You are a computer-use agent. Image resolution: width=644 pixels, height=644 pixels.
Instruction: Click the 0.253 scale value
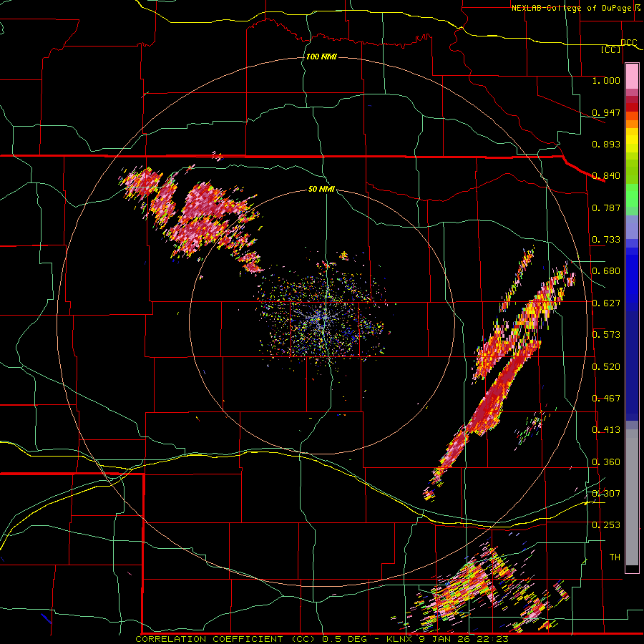coord(606,525)
